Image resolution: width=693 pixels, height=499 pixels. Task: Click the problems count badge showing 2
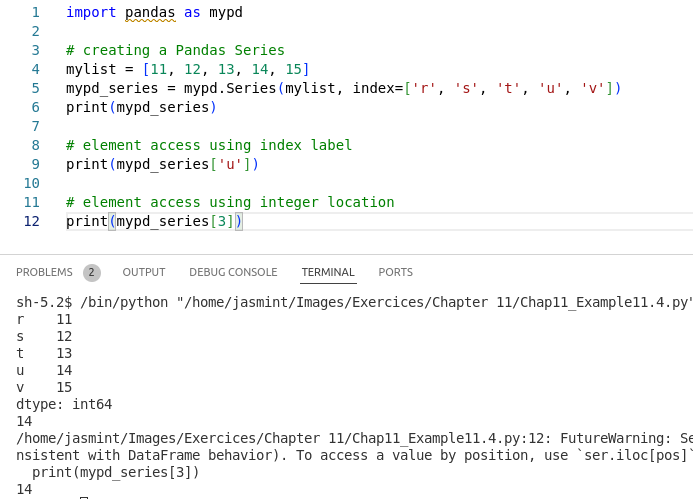[92, 272]
